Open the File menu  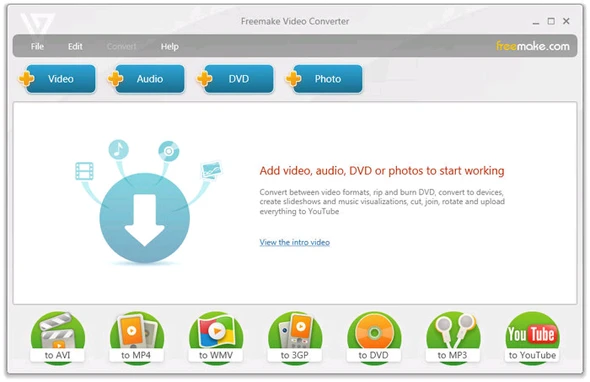click(x=37, y=46)
